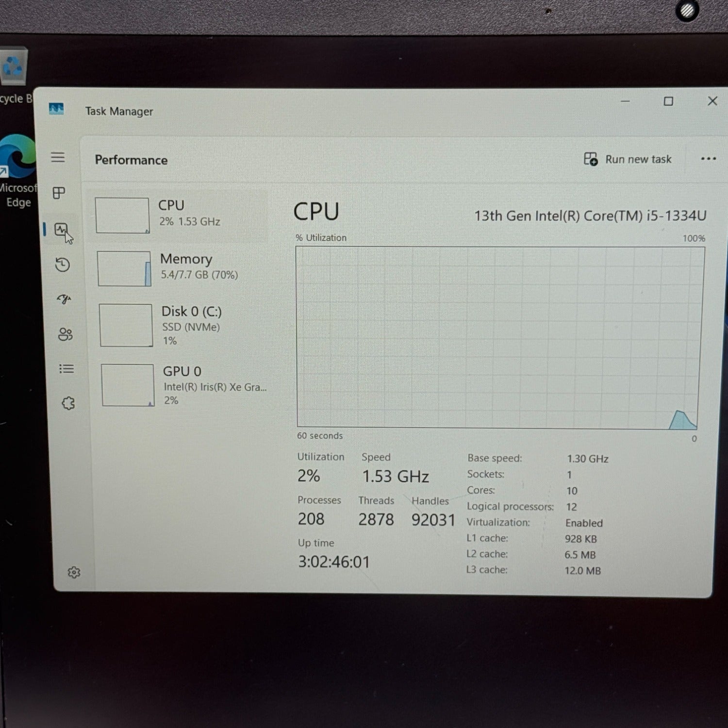
Task: Click the Disk 0 mini graph thumbnail
Action: click(x=126, y=325)
